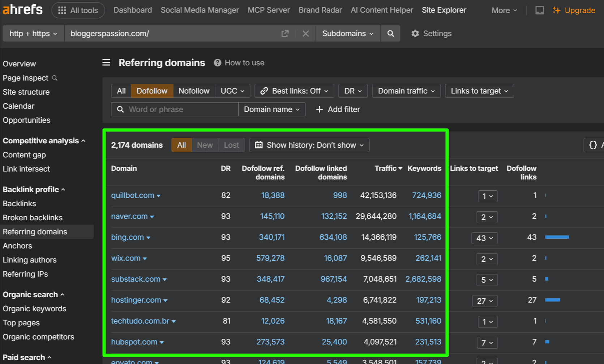Image resolution: width=604 pixels, height=364 pixels.
Task: Click the How to use help icon
Action: 217,62
